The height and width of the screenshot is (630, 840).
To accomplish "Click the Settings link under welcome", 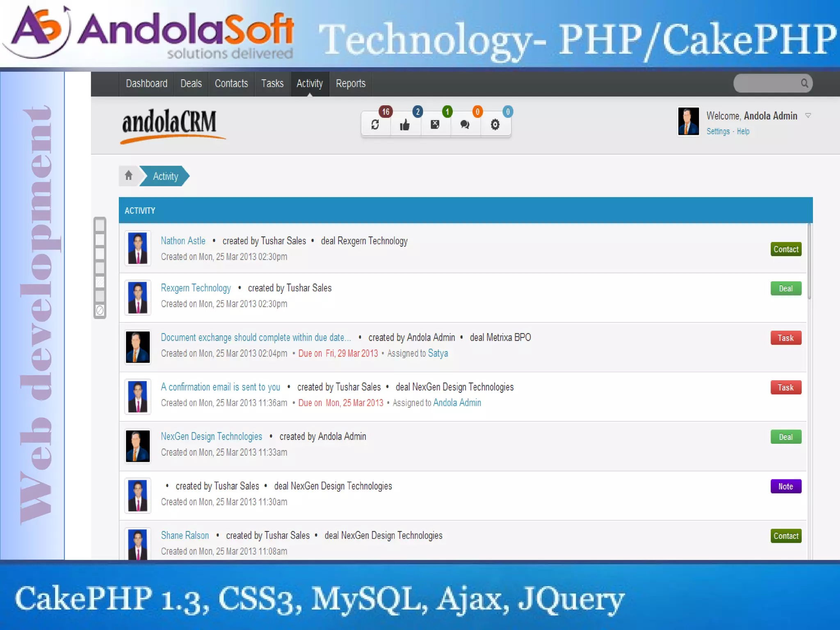I will tap(718, 131).
